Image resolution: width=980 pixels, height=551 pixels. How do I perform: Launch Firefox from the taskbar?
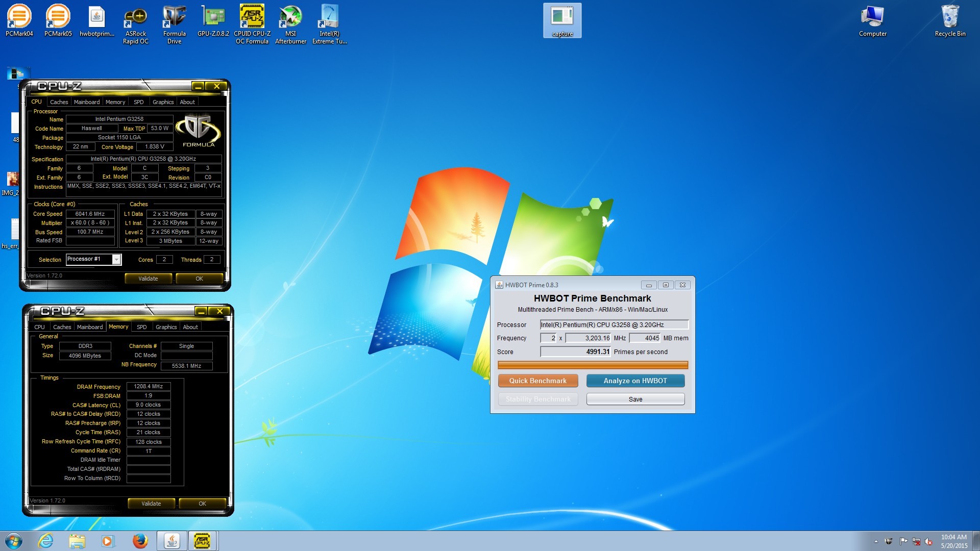tap(140, 541)
